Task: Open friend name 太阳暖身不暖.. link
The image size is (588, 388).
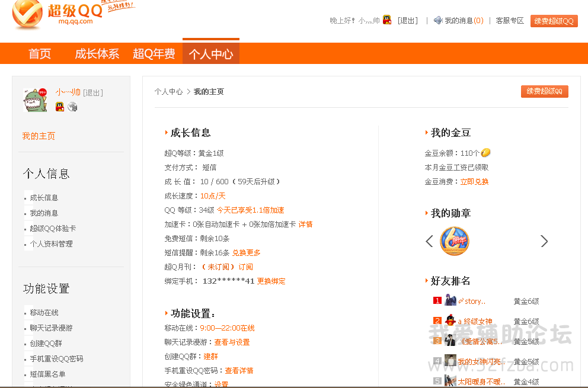Action: (x=481, y=381)
